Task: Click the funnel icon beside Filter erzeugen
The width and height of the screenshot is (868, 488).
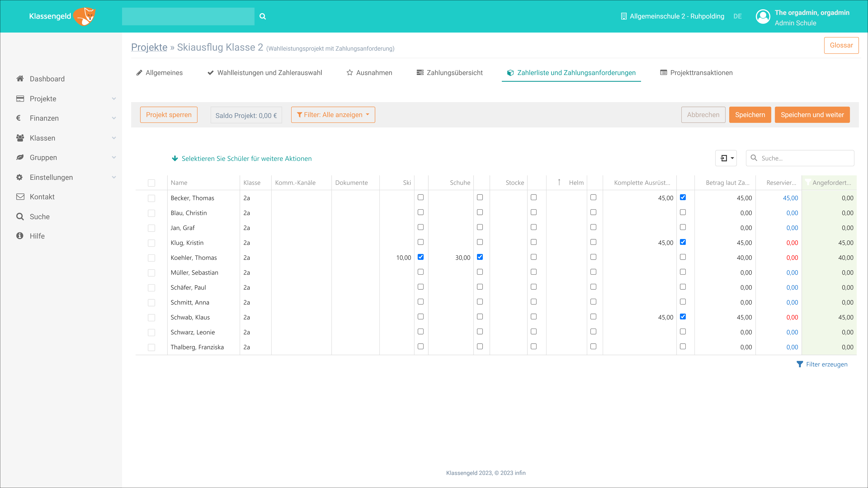Action: (x=800, y=364)
